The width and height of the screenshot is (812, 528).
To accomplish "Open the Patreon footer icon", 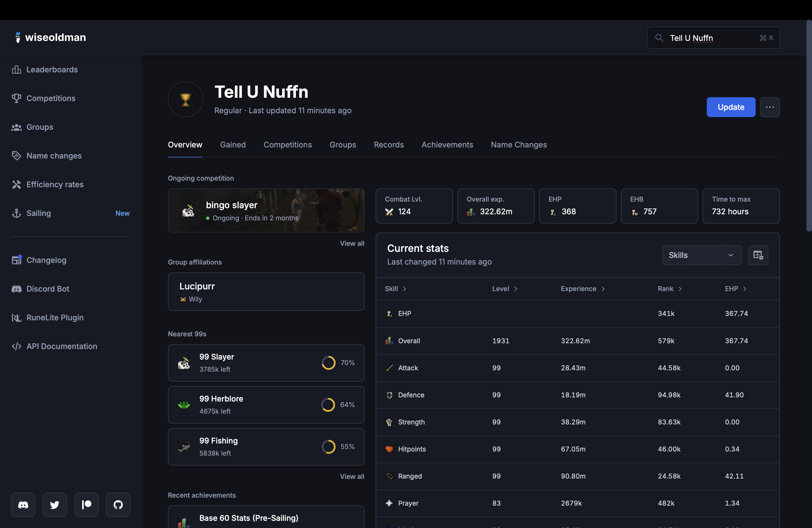I will coord(86,505).
